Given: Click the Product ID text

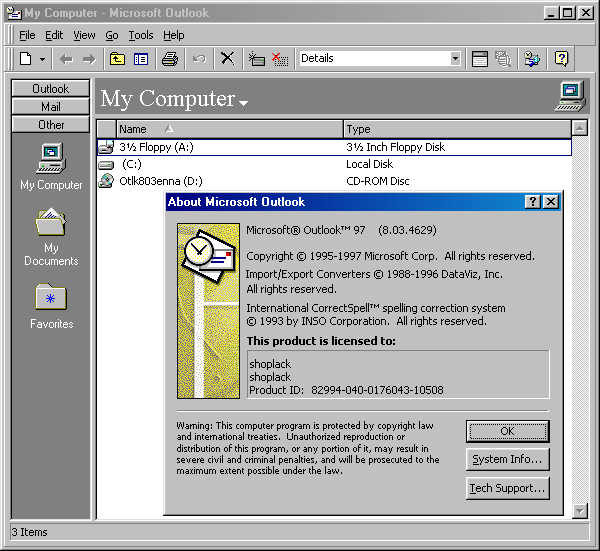Looking at the screenshot, I should [x=346, y=390].
